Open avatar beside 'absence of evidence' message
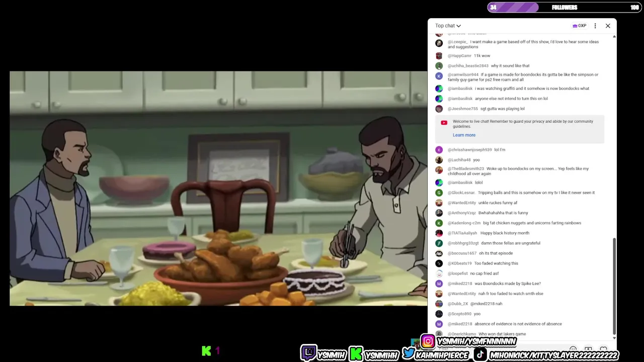644x362 pixels. pyautogui.click(x=439, y=324)
